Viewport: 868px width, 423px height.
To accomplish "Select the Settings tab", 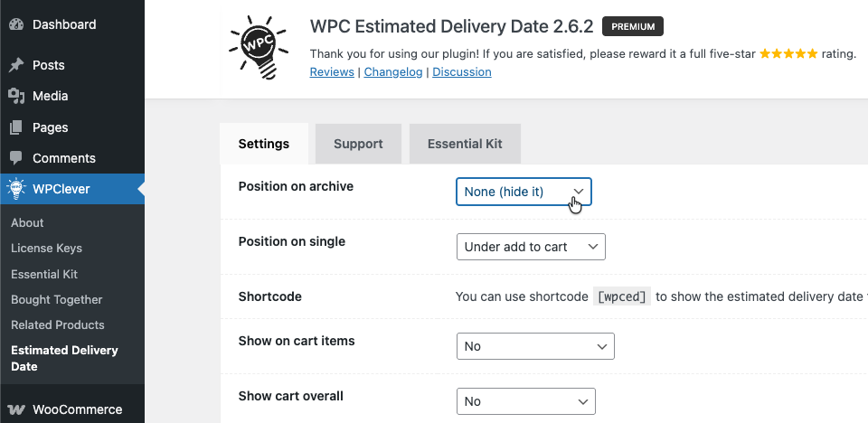I will [x=264, y=144].
